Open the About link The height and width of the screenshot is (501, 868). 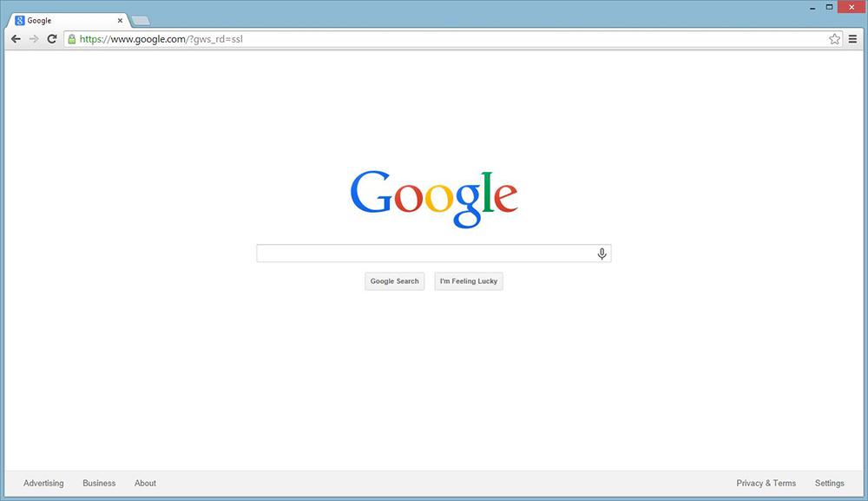144,483
